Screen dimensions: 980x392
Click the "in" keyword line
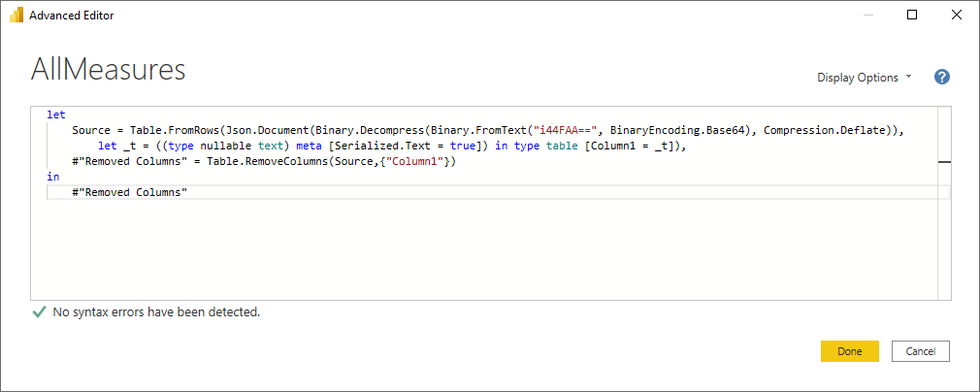tap(53, 177)
